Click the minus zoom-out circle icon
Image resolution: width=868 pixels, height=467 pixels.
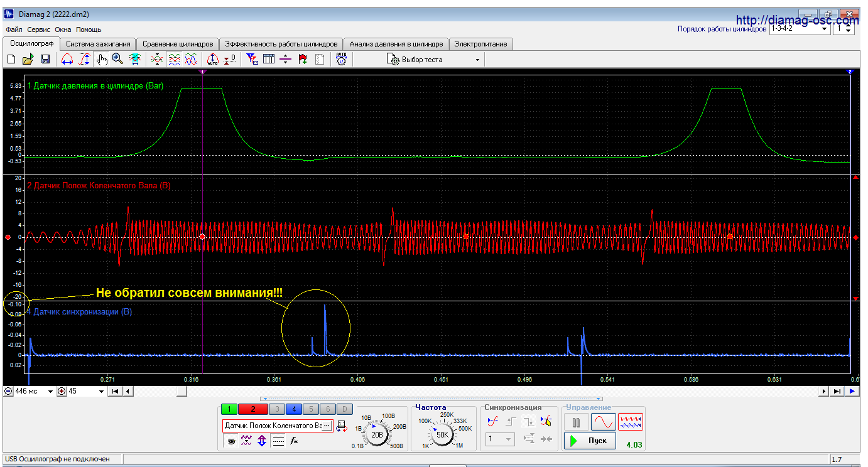8,391
